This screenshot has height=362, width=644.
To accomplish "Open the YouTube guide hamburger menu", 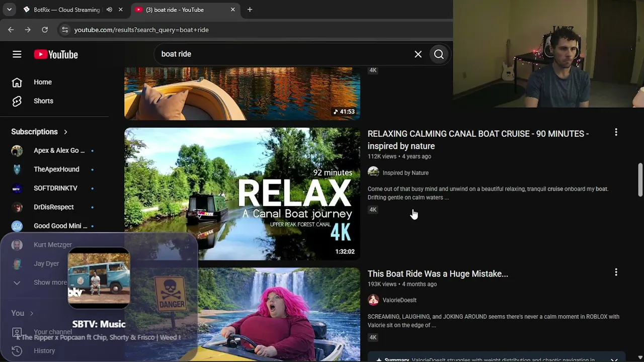I will 17,54.
